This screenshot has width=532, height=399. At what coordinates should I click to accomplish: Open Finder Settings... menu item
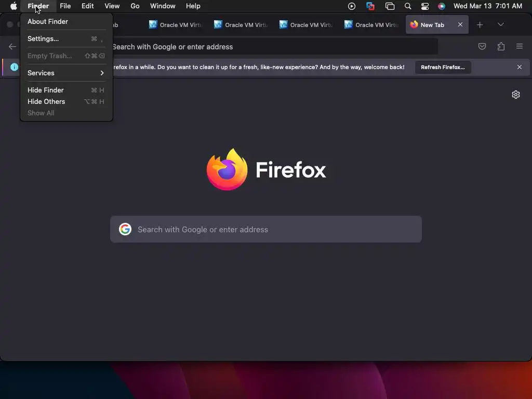click(x=66, y=38)
